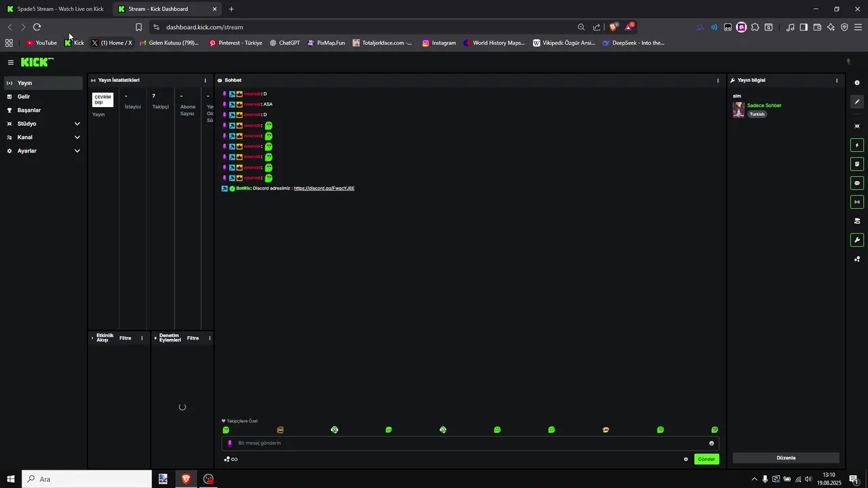868x488 pixels.
Task: Select the pencil edit icon in the right rail
Action: point(857,102)
